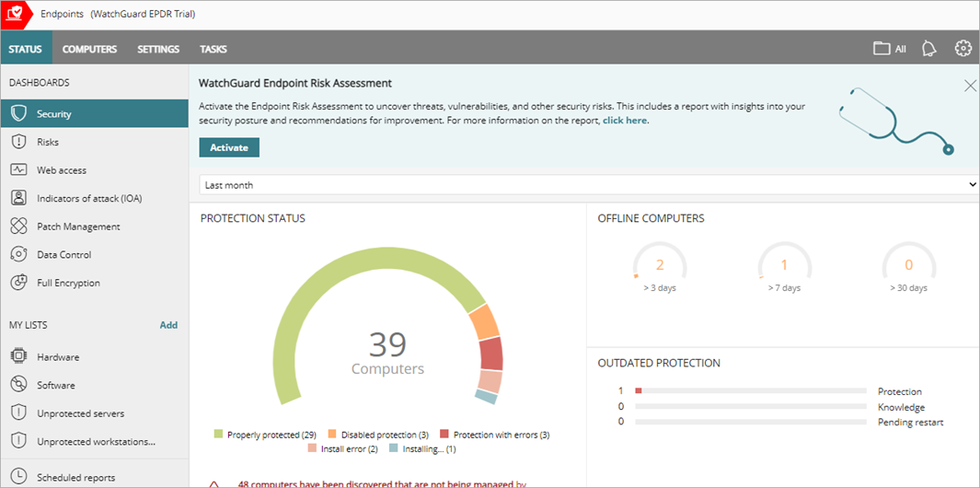
Task: Follow the 'click here' report link
Action: pos(625,121)
